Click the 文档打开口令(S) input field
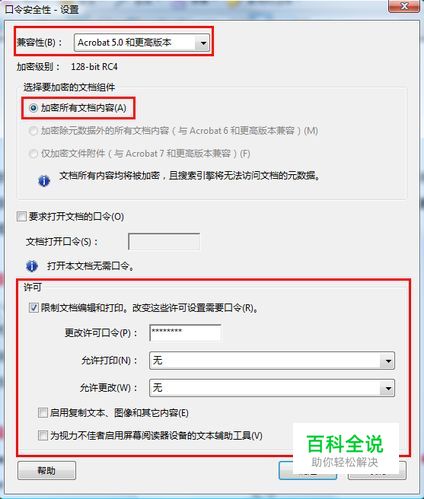424x499 pixels. 164,241
